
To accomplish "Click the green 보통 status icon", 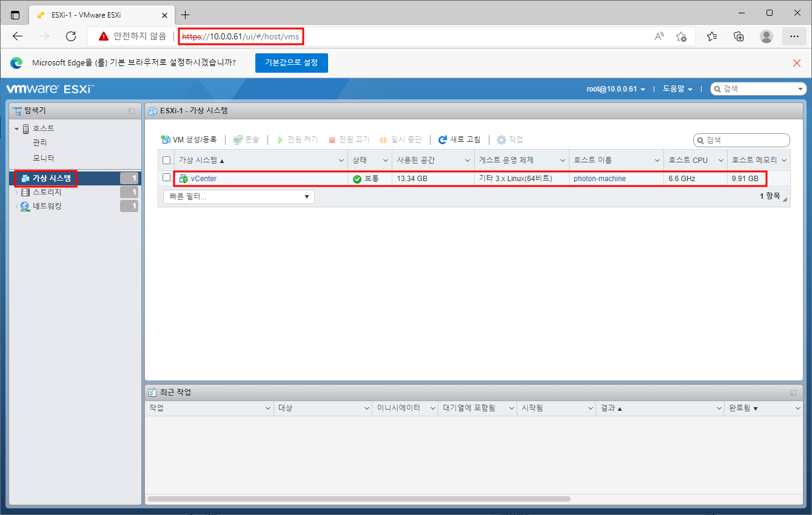I will tap(357, 179).
